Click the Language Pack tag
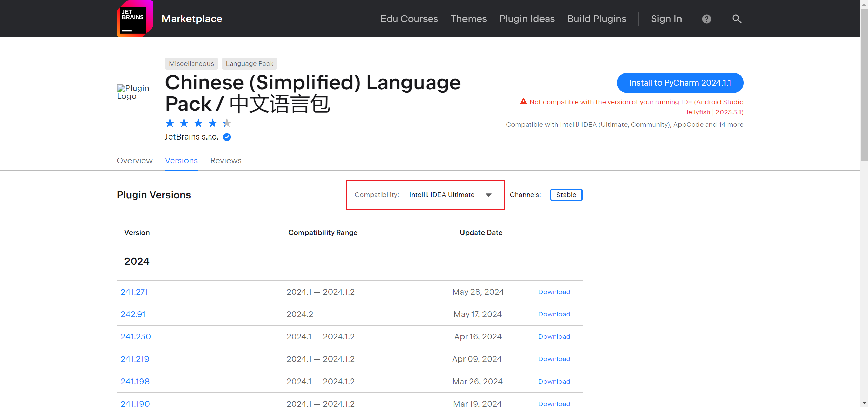Image resolution: width=868 pixels, height=407 pixels. point(250,64)
